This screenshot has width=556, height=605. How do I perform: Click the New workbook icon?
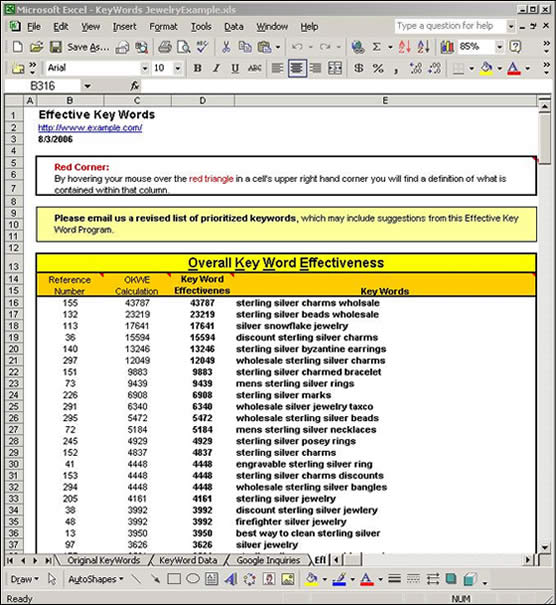tap(17, 47)
